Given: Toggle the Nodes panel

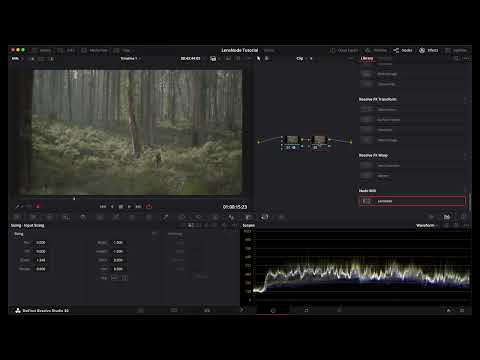Looking at the screenshot, I should [403, 50].
